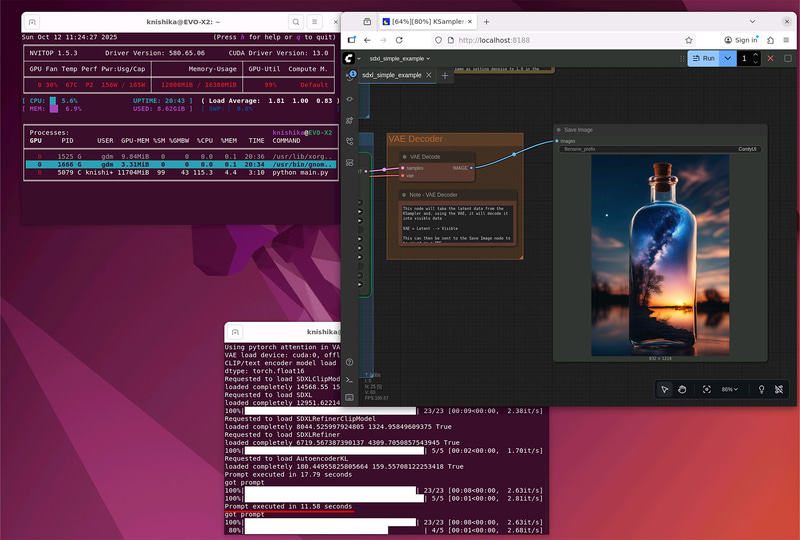Click the browser reload button

399,40
